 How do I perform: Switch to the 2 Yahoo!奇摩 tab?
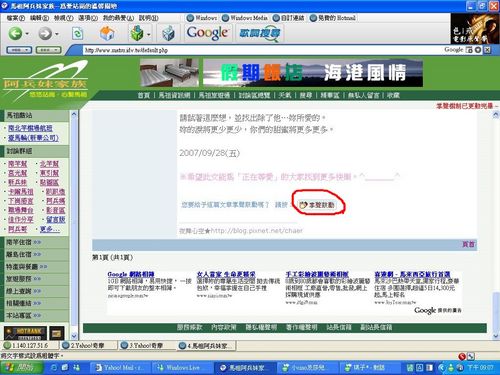[89, 345]
